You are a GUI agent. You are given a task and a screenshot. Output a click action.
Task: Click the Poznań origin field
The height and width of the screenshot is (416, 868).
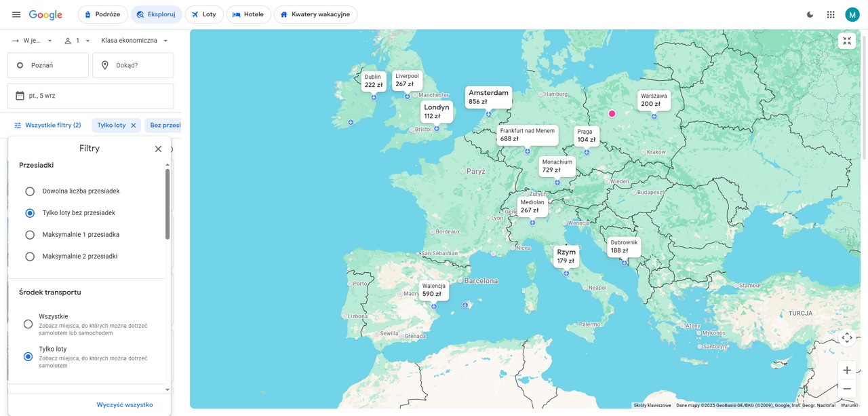point(48,65)
